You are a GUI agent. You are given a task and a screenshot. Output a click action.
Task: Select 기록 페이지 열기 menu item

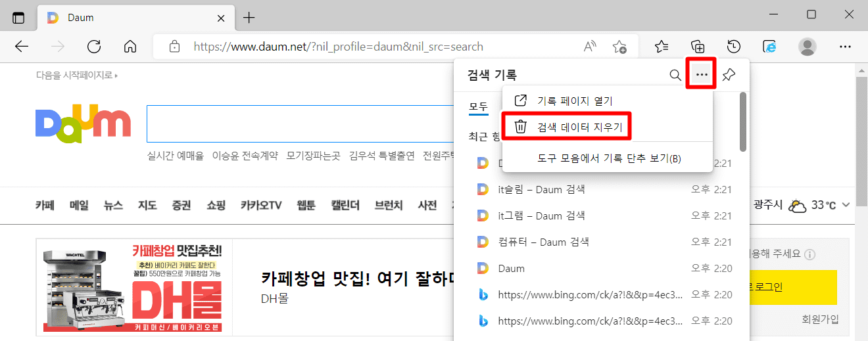click(x=608, y=101)
